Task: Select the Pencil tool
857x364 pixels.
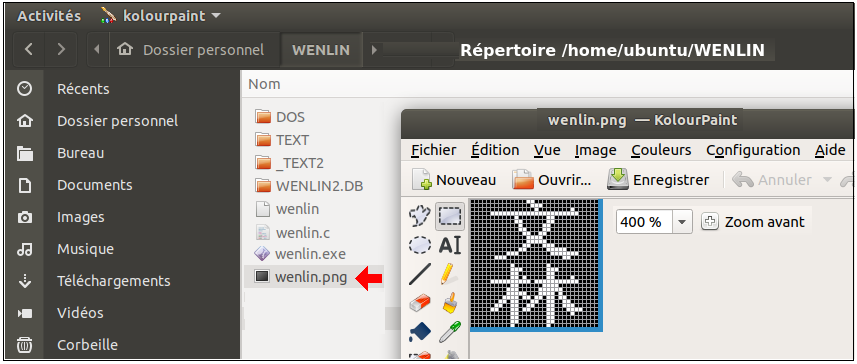Action: [450, 274]
